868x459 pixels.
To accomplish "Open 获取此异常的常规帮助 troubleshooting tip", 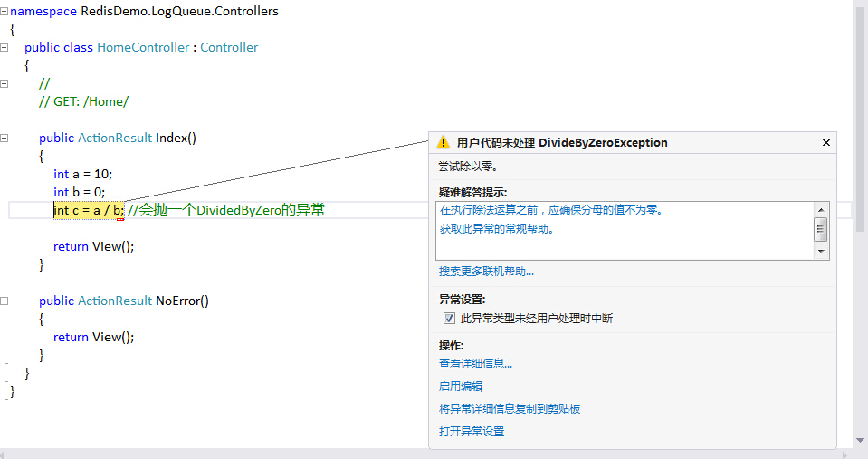I will pos(497,229).
